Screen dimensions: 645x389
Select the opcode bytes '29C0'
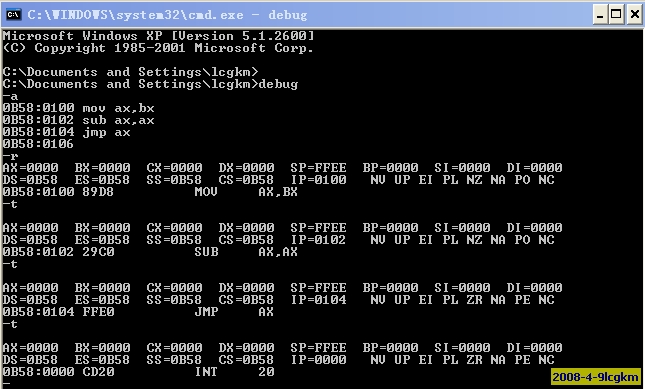click(x=98, y=252)
